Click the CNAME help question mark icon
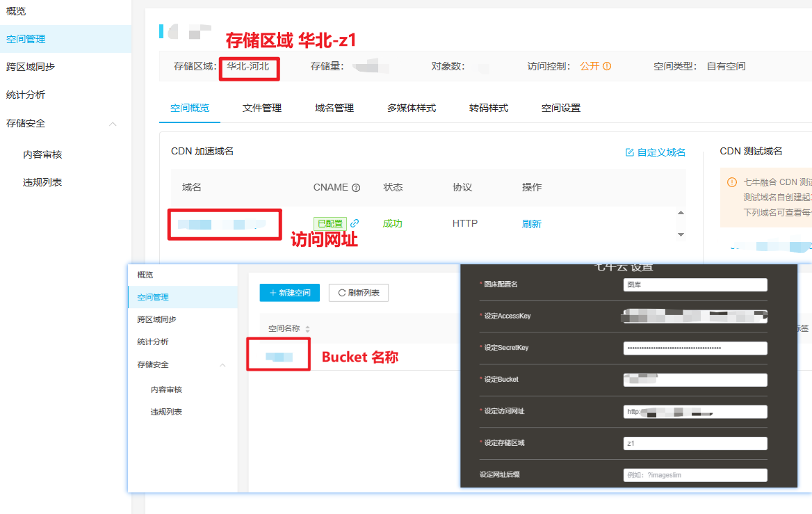The width and height of the screenshot is (812, 514). pyautogui.click(x=356, y=188)
